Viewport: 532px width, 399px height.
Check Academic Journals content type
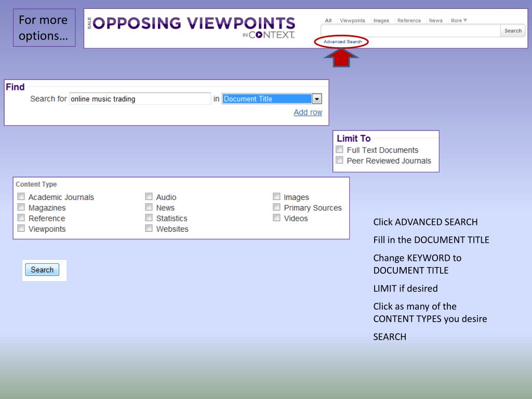point(21,196)
